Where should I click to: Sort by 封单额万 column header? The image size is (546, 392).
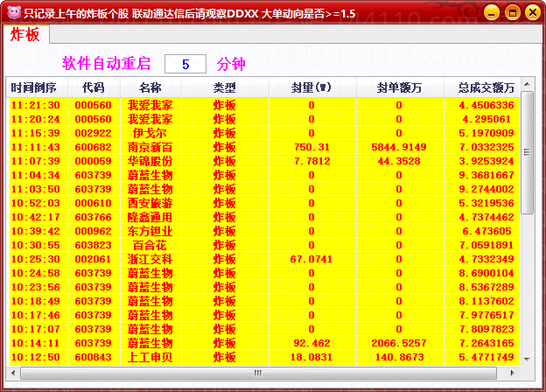[x=399, y=87]
